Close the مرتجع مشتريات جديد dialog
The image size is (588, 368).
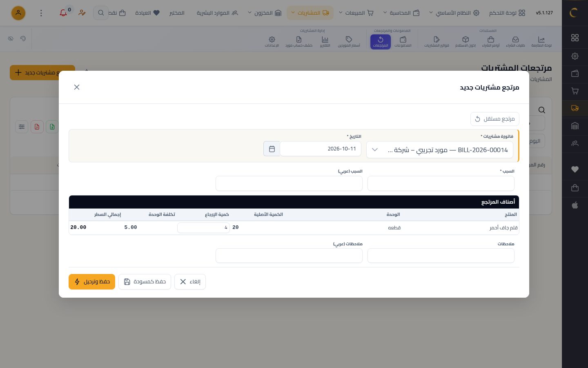(77, 87)
